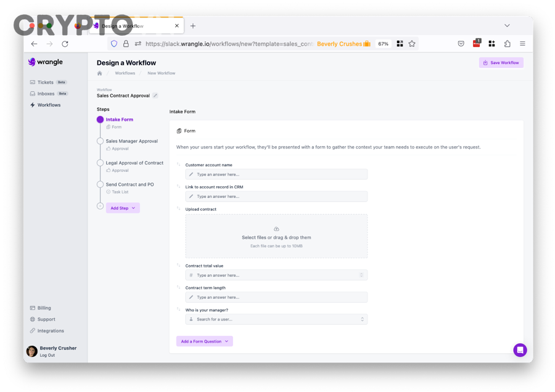Click the wrangle logo

(x=45, y=62)
